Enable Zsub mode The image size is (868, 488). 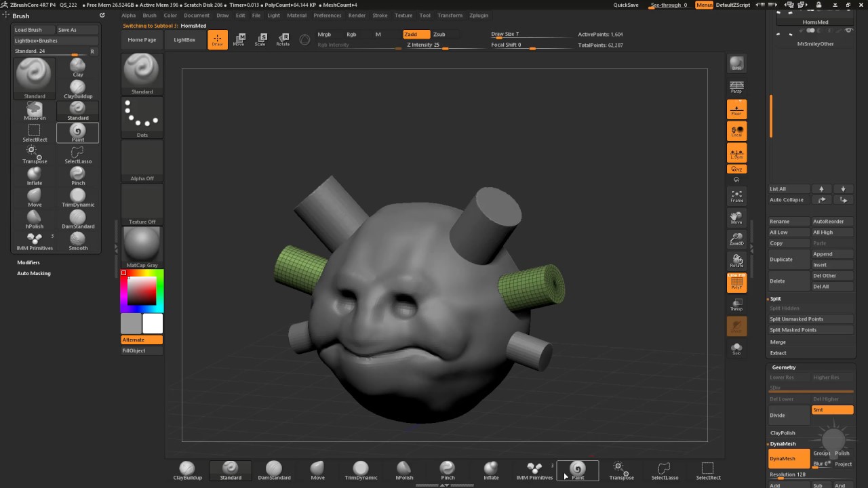tap(439, 34)
